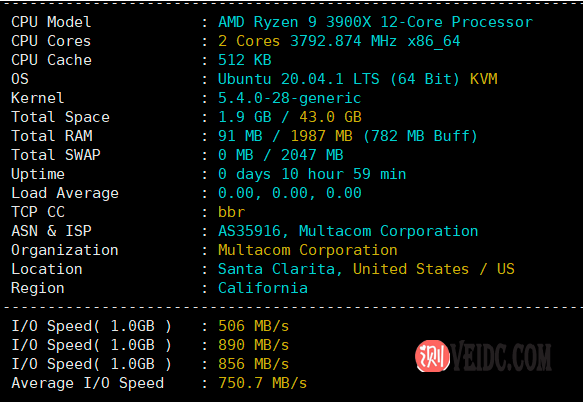This screenshot has height=402, width=583.
Task: Click the 'Average I/O Speed' label
Action: pos(87,383)
